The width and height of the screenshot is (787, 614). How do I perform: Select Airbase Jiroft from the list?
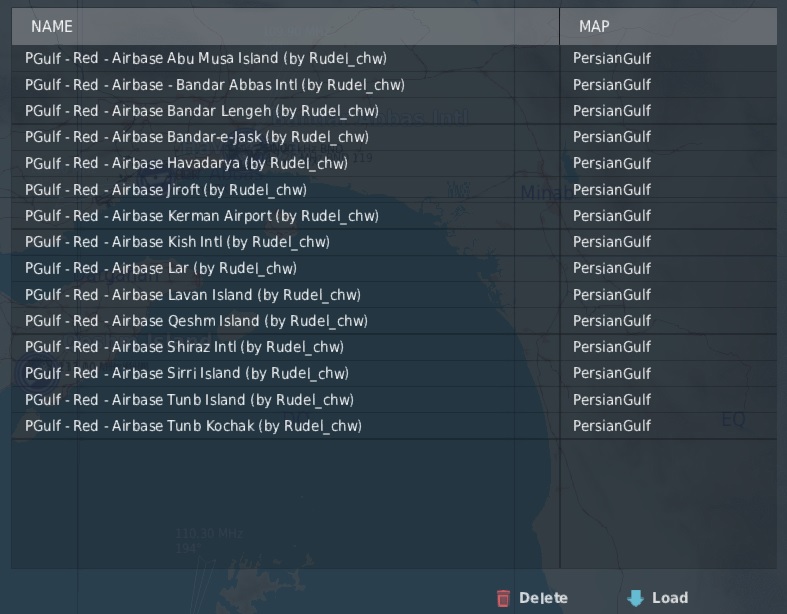(166, 190)
